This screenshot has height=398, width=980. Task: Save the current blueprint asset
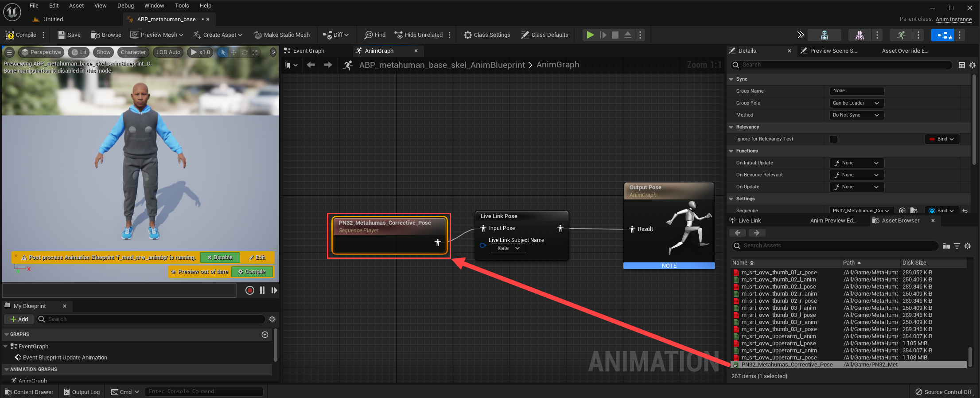[x=69, y=35]
